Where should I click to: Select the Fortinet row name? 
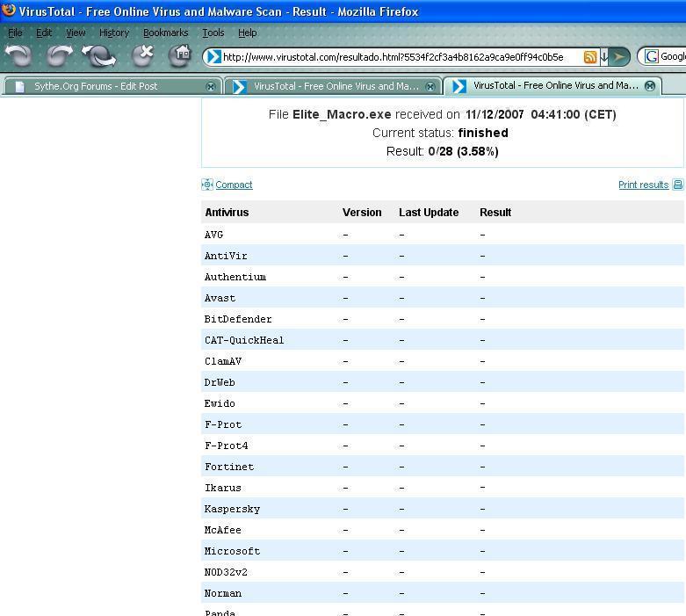tap(228, 467)
